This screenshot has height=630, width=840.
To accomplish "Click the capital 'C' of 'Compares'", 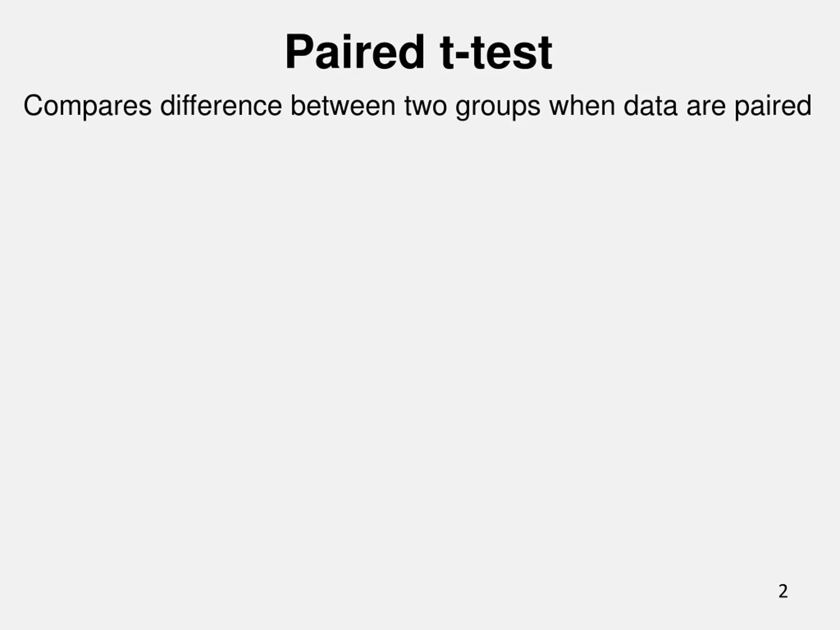I will (x=33, y=105).
